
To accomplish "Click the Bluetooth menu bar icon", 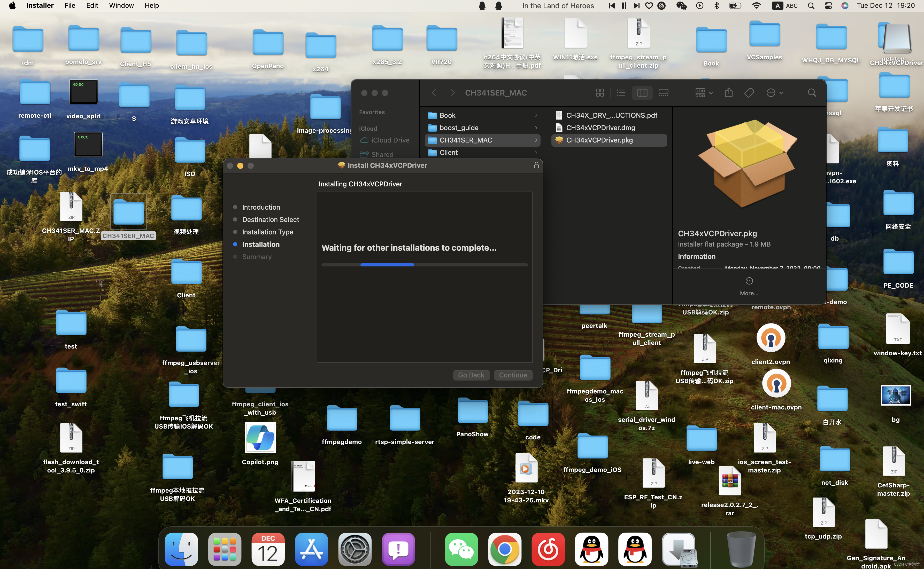I will 717,6.
